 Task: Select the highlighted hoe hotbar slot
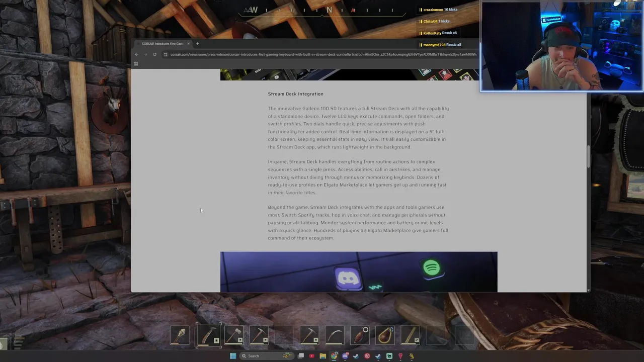[208, 335]
